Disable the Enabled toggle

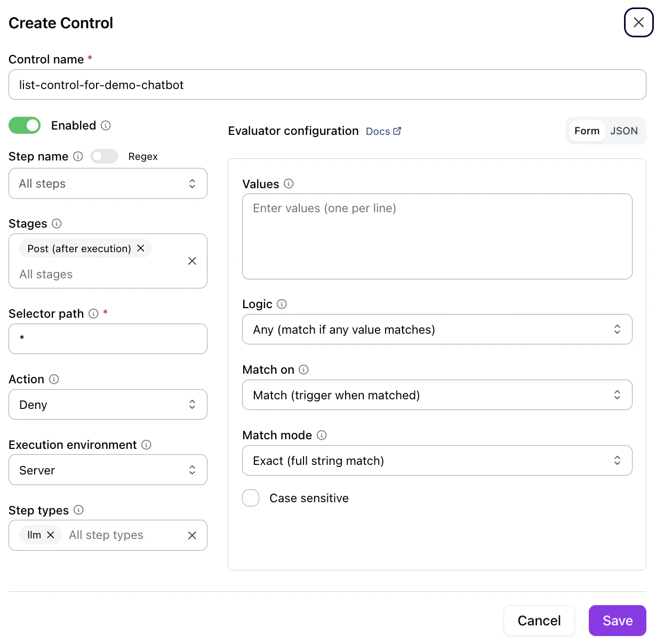24,125
